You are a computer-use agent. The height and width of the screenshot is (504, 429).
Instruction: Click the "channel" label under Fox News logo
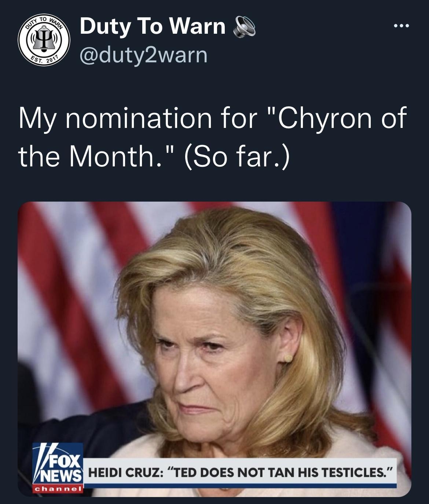[58, 489]
